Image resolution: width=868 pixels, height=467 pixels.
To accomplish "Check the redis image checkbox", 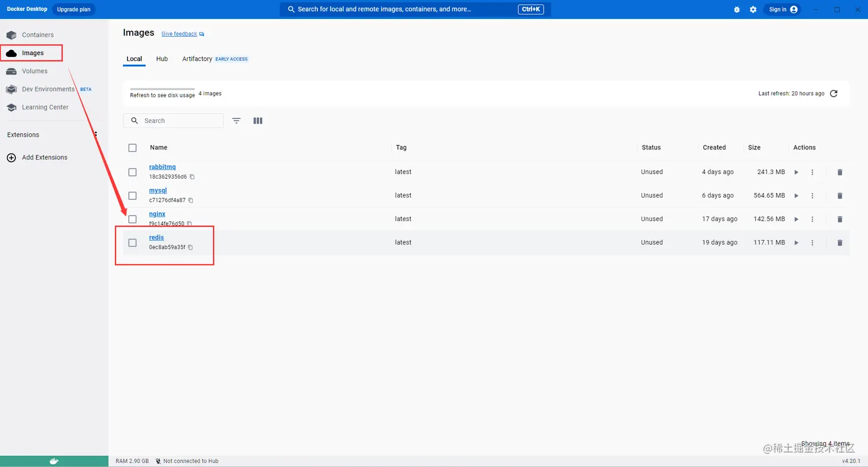I will [133, 243].
